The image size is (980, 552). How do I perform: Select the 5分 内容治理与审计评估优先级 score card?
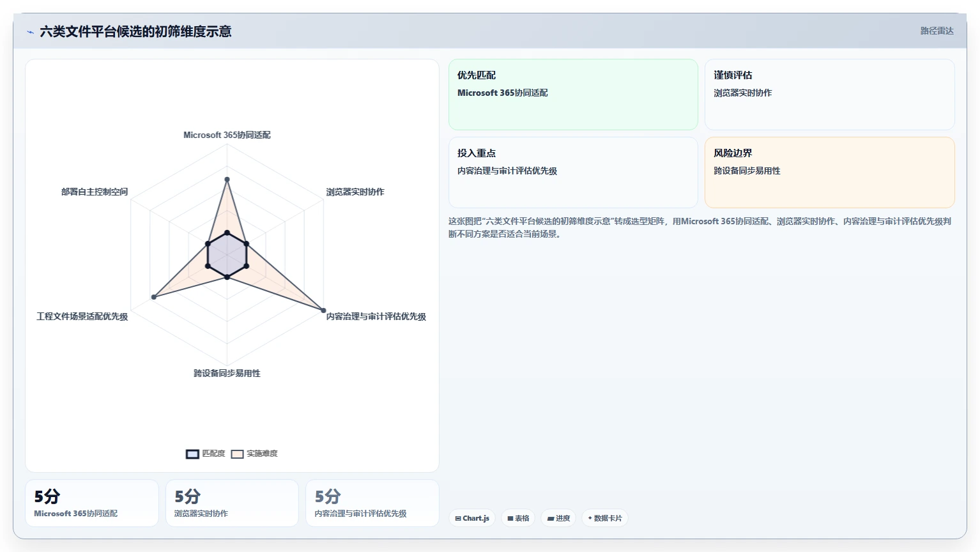coord(372,503)
